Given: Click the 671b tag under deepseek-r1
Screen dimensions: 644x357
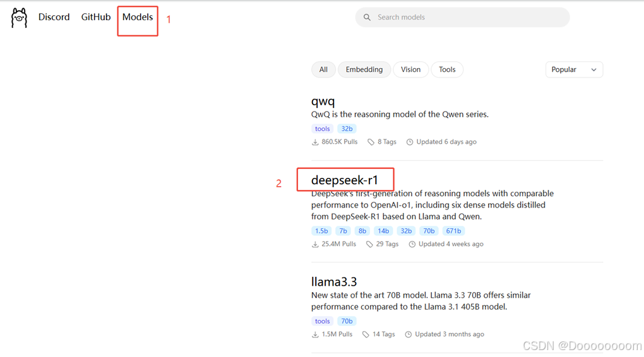Looking at the screenshot, I should [453, 231].
